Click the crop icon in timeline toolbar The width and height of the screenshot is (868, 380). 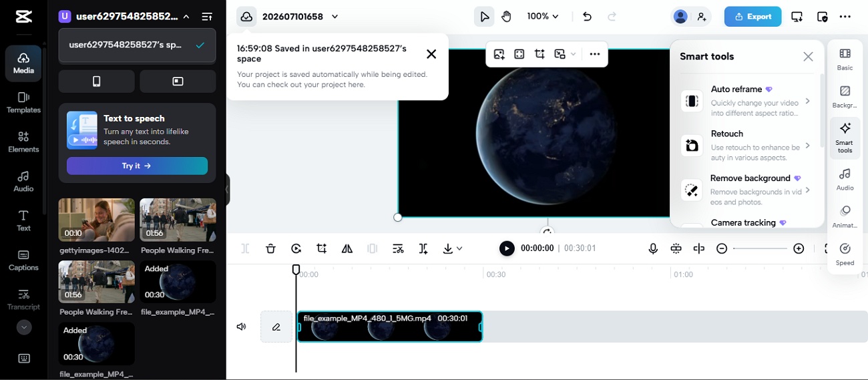(x=322, y=248)
